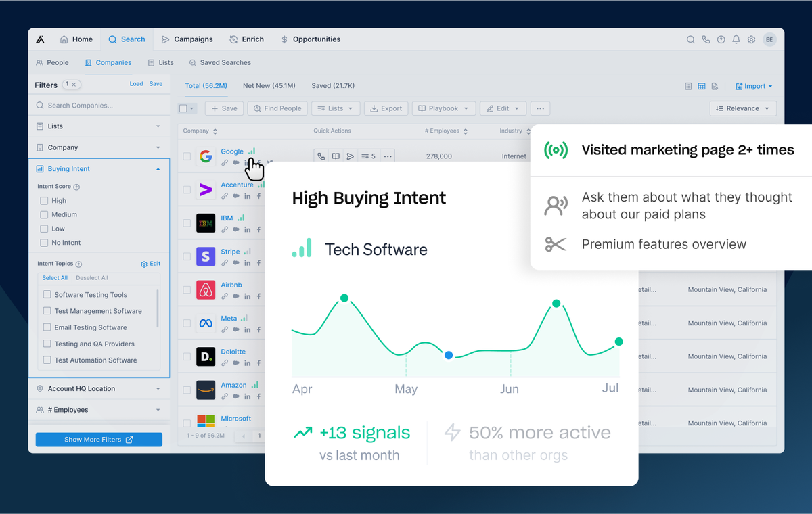The width and height of the screenshot is (812, 514).
Task: Check the No Intent box
Action: (x=44, y=243)
